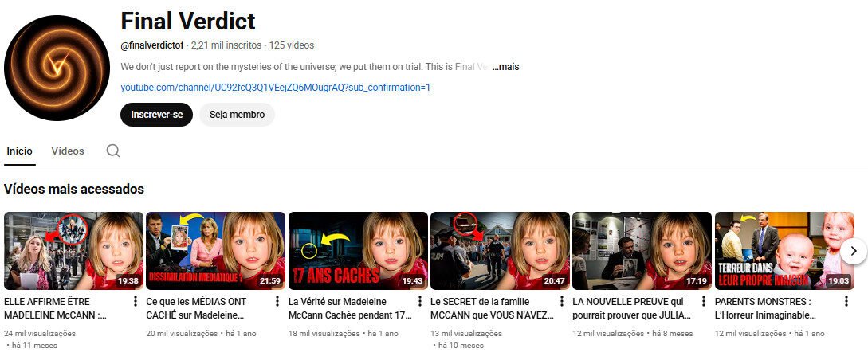Click the Inscrever-se subscribe button

156,115
